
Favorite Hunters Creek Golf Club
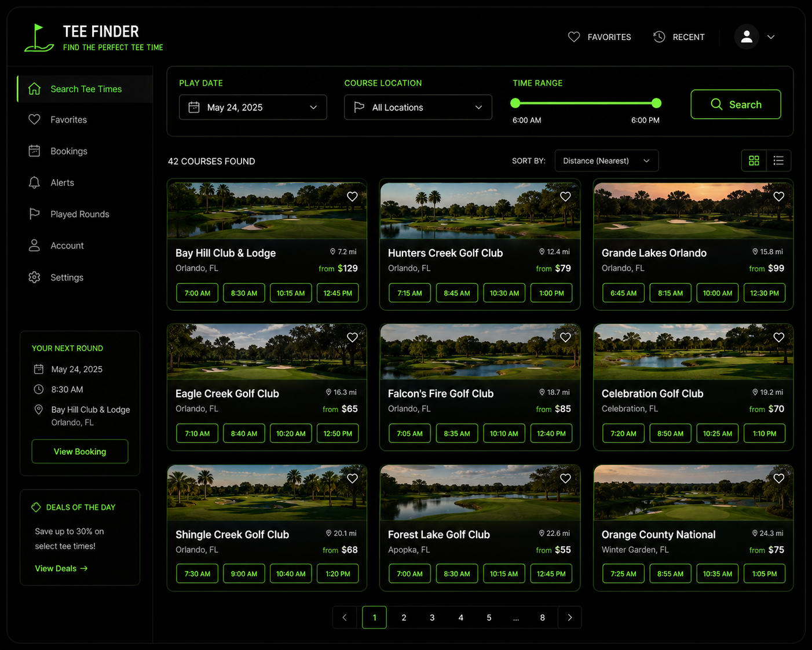click(x=565, y=196)
